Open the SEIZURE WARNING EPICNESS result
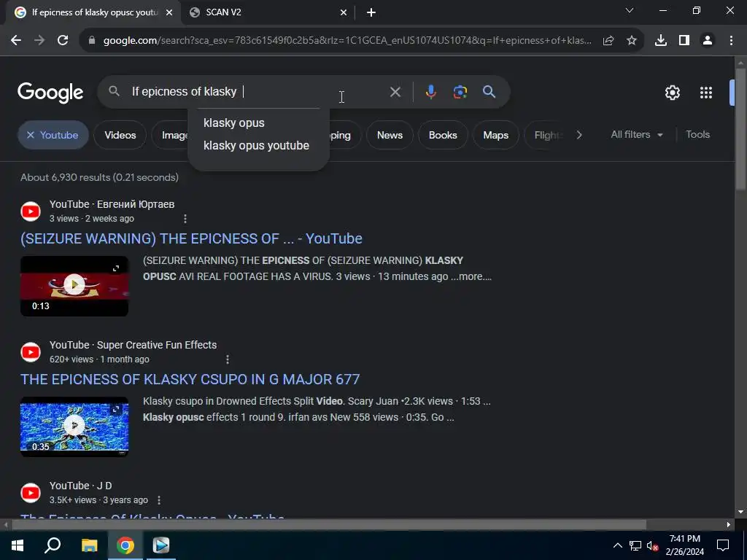Screen dimensions: 747x560 coord(191,238)
